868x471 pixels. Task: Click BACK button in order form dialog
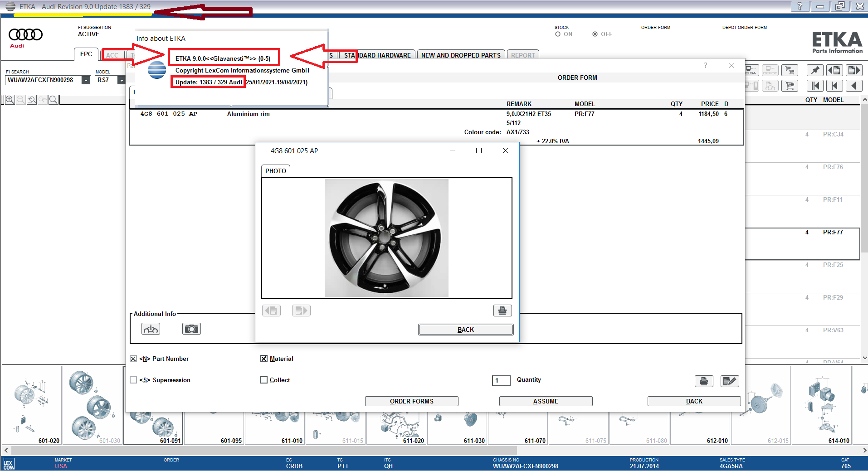[x=694, y=401]
